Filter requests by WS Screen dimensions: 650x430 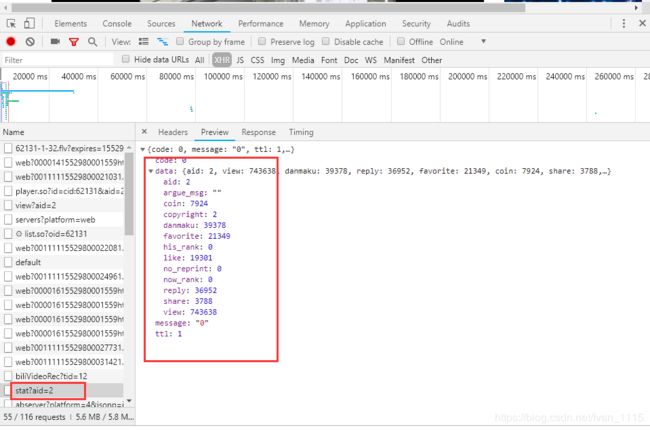point(371,60)
